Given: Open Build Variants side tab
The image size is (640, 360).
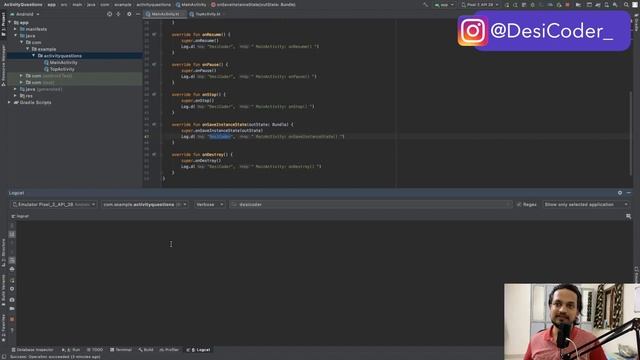Looking at the screenshot, I should [x=3, y=291].
